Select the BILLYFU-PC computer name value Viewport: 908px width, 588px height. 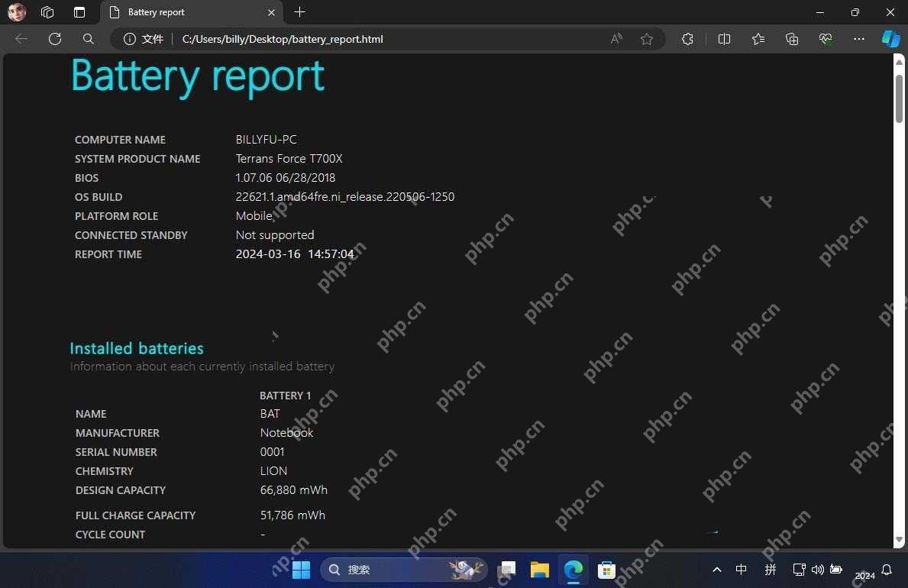tap(266, 140)
